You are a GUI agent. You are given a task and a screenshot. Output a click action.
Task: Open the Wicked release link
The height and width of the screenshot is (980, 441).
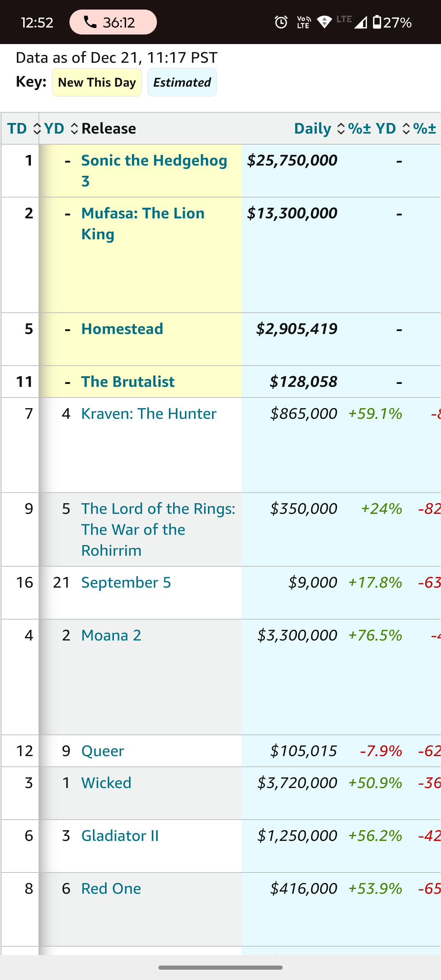point(106,783)
